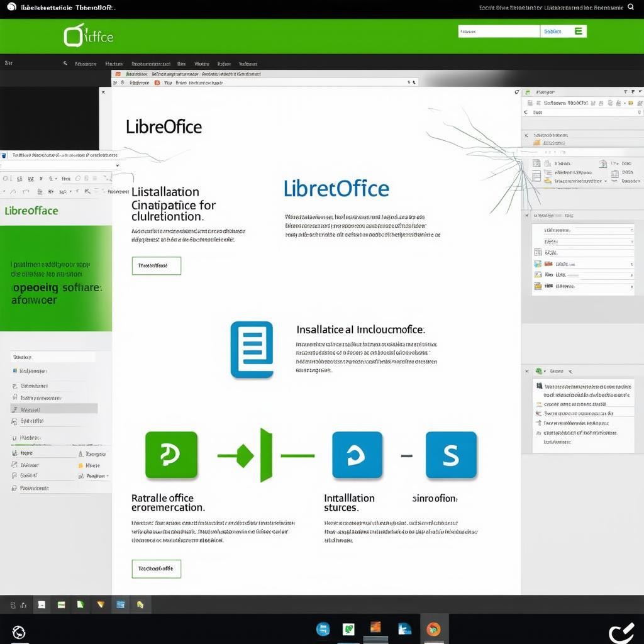Click the green E button beside the search box
644x644 pixels.
coord(579,31)
